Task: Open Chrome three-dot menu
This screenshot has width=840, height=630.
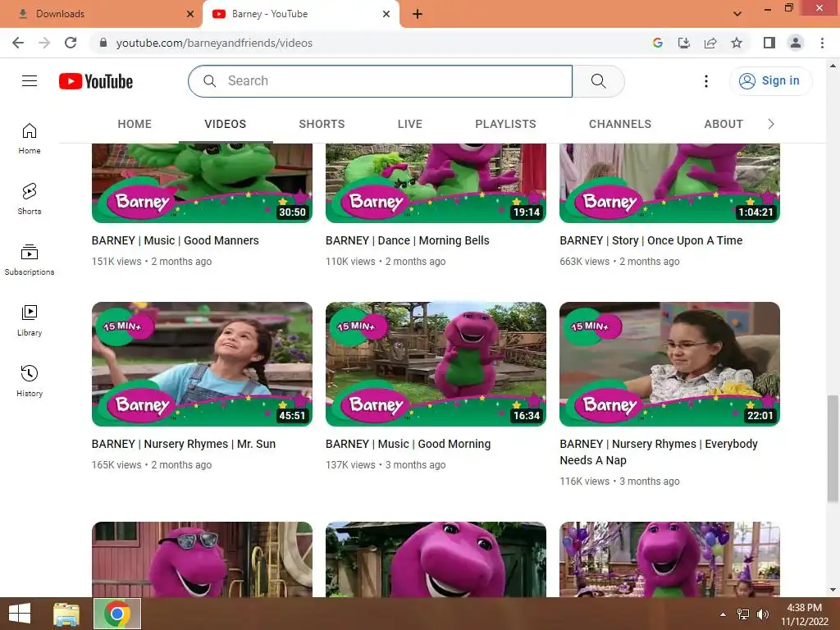Action: click(x=822, y=43)
